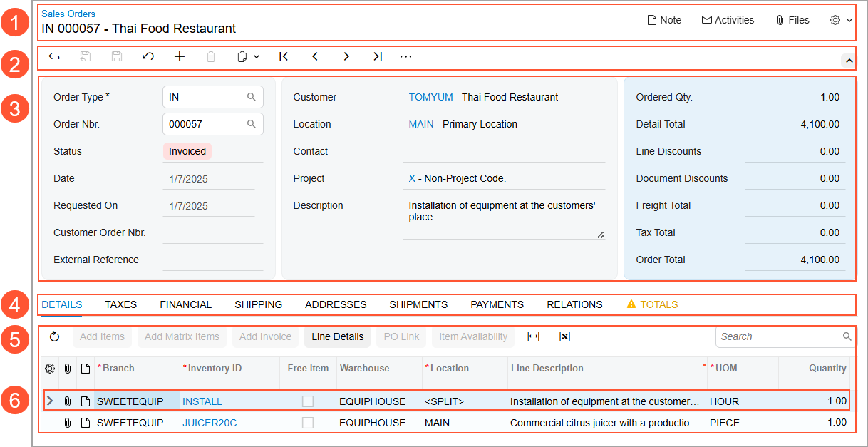Enable Free Item for the JUICER20C line
The height and width of the screenshot is (447, 868).
click(x=308, y=422)
